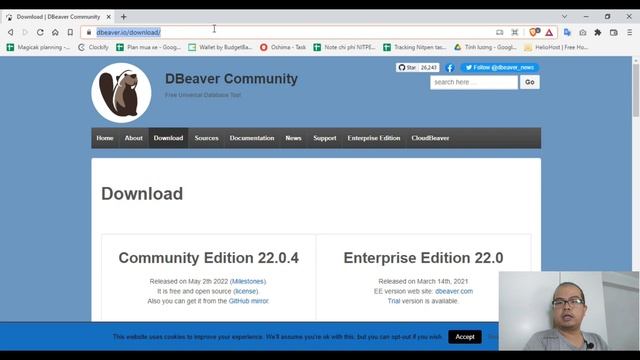Image resolution: width=640 pixels, height=360 pixels.
Task: Click the GitHub Star button
Action: click(x=407, y=68)
